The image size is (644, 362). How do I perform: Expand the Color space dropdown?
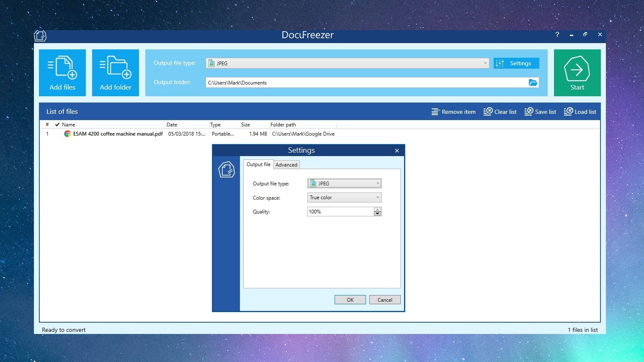click(345, 198)
